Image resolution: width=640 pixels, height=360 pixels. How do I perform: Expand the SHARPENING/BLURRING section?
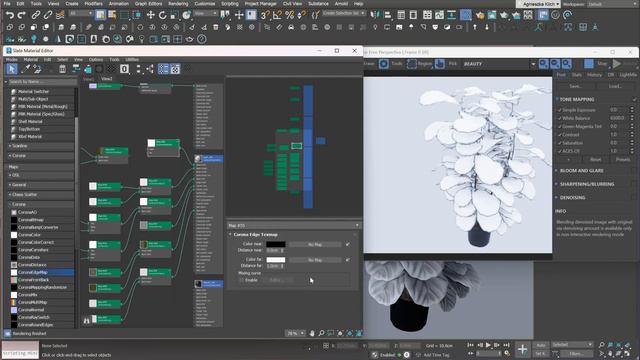(587, 184)
